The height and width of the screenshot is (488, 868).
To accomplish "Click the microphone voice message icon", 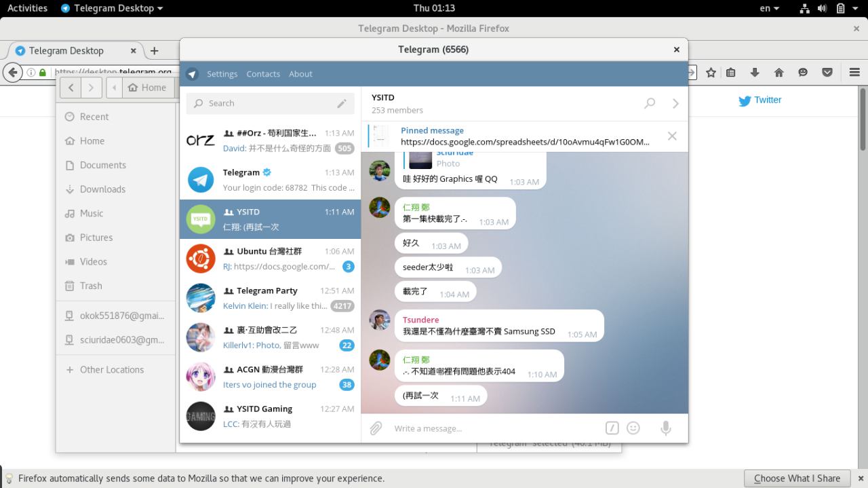I will point(666,428).
